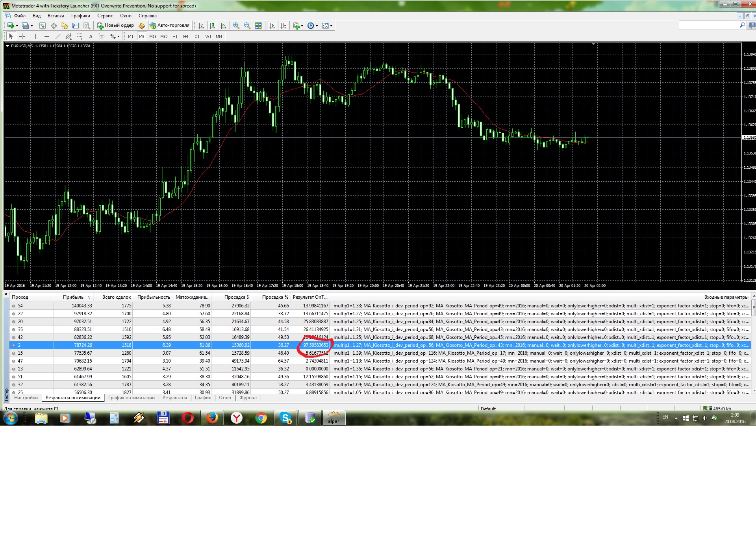
Task: Select the equidistant channel tool
Action: pyautogui.click(x=69, y=36)
